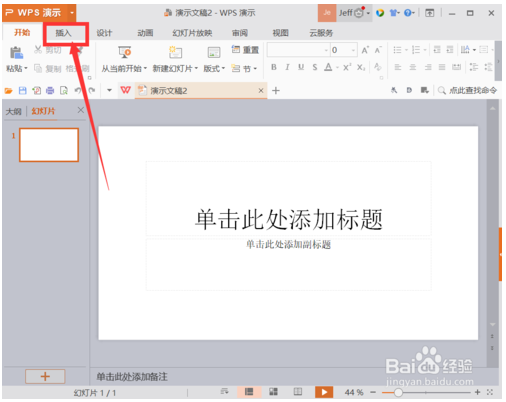
Task: Open the 视图 ribbon tab
Action: [x=280, y=33]
